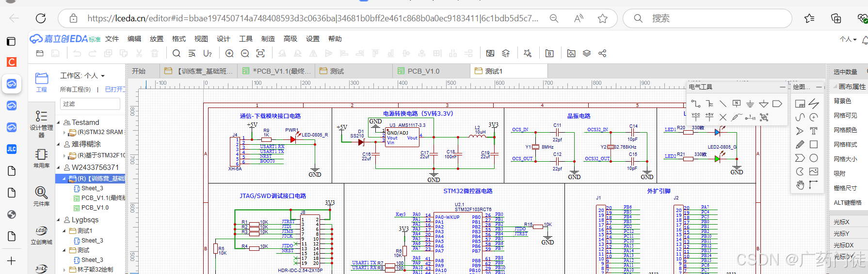The height and width of the screenshot is (274, 868).
Task: Select the Rectangle drawing tool
Action: 814,144
